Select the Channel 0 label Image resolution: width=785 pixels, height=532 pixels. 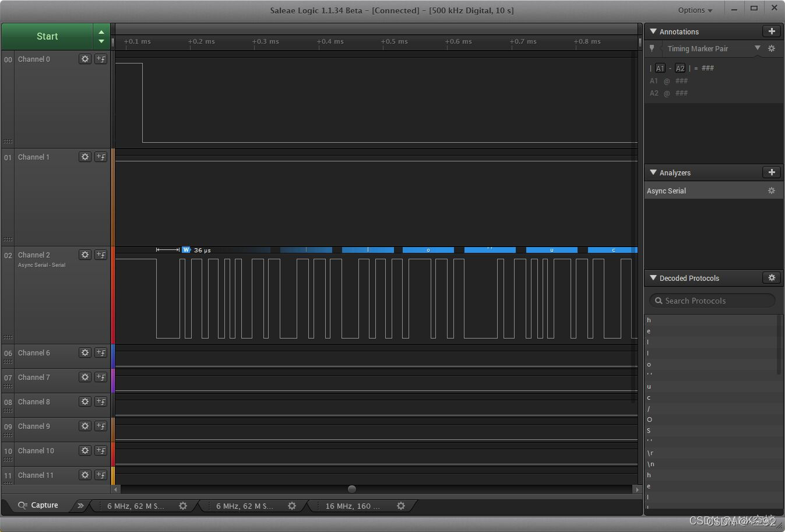(x=34, y=59)
